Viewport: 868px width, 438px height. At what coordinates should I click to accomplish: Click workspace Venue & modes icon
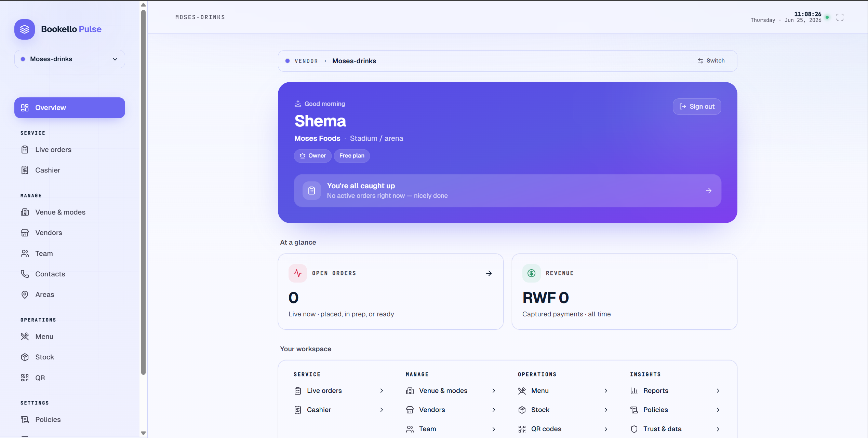tap(410, 391)
